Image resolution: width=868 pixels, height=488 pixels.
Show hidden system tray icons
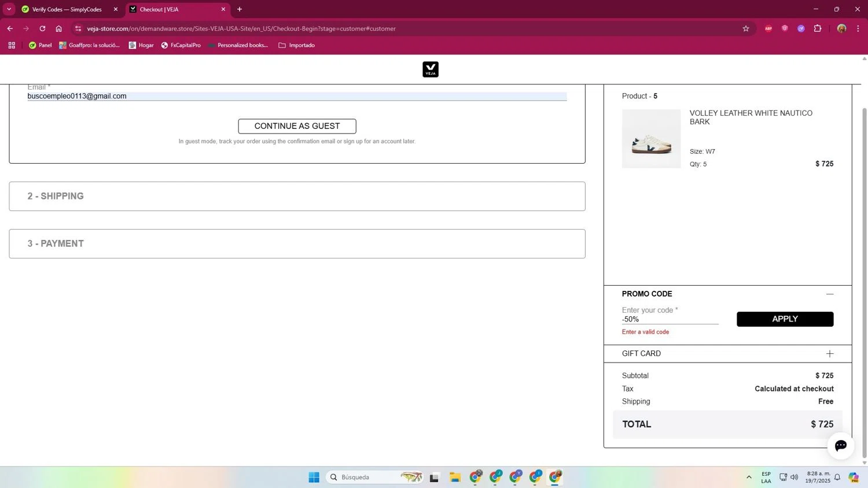(x=749, y=477)
